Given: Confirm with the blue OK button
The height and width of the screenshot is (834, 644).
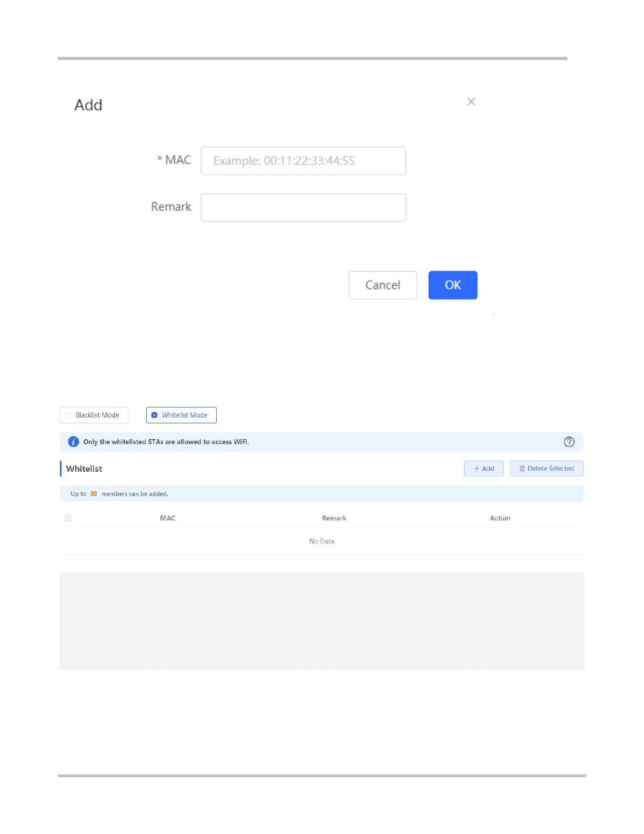Looking at the screenshot, I should click(452, 285).
